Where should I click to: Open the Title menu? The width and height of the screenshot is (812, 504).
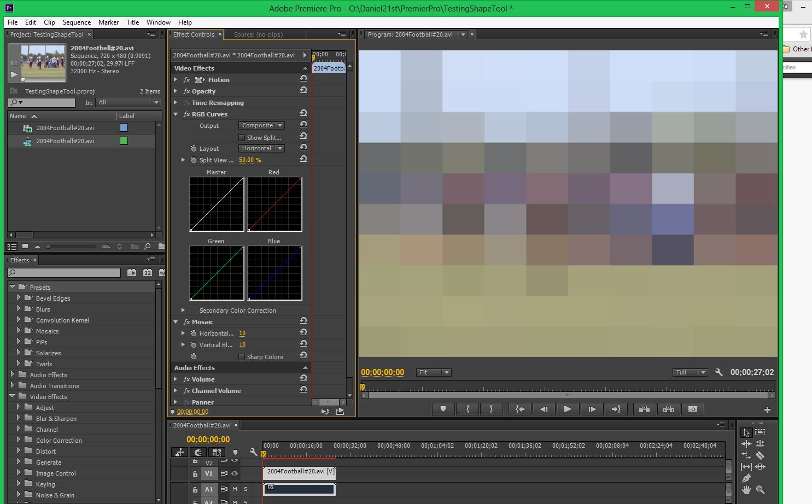pos(132,22)
